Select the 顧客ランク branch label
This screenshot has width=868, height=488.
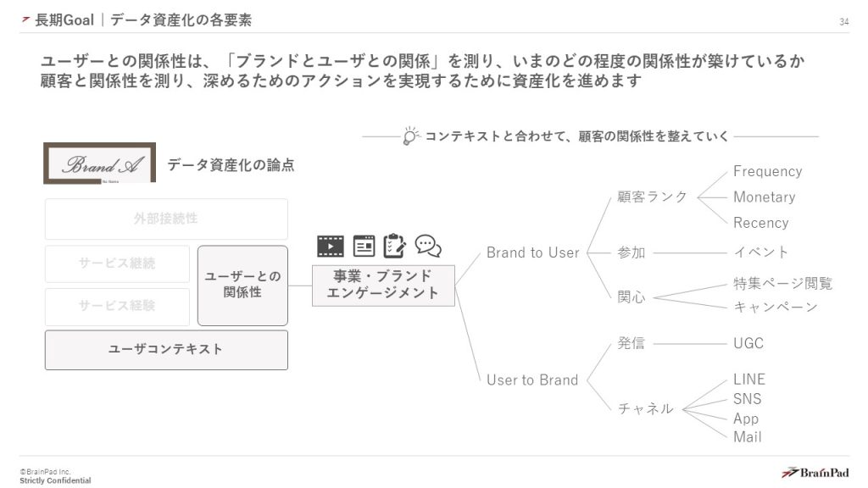coord(652,197)
